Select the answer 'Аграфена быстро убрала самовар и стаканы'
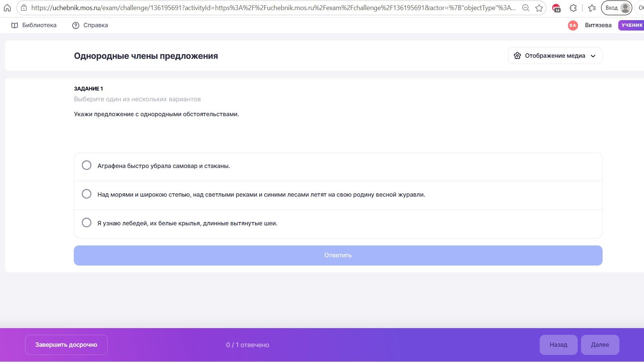644x362 pixels. (338, 166)
